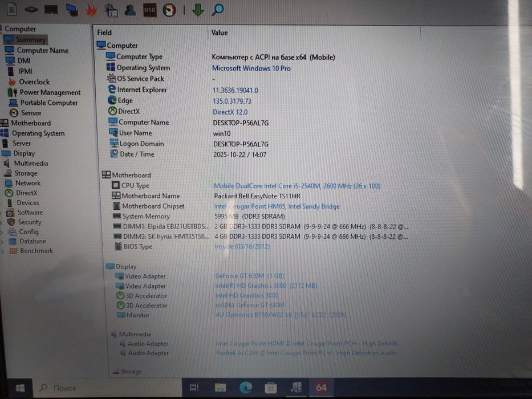The height and width of the screenshot is (399, 532).
Task: Click the user silhouette toolbar icon
Action: tap(130, 10)
